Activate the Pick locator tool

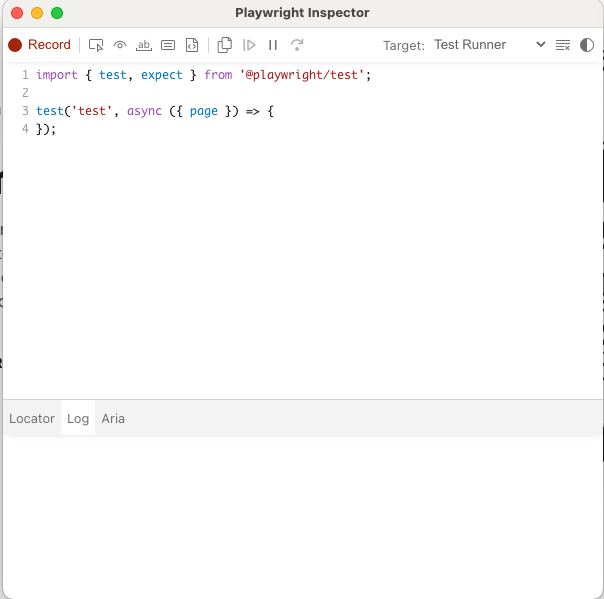(x=96, y=45)
